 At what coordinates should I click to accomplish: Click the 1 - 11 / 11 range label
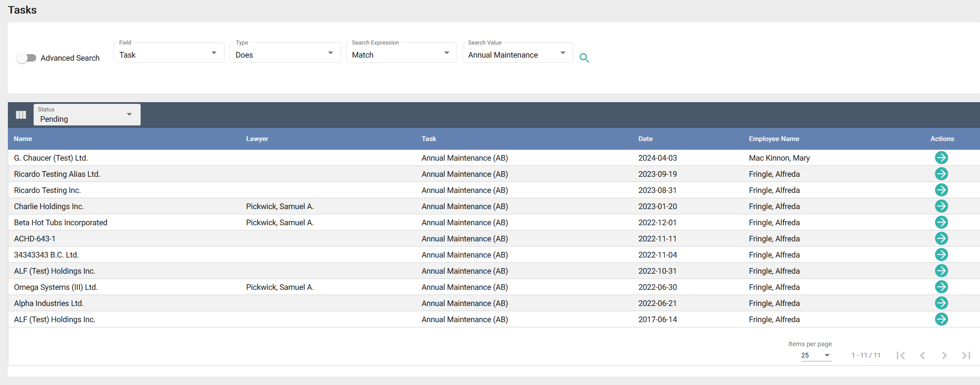tap(866, 355)
